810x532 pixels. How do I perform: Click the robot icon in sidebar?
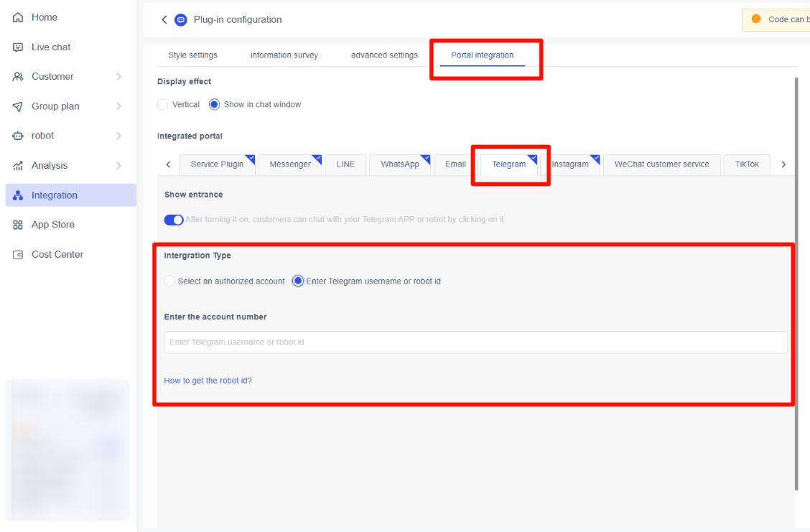pos(18,136)
